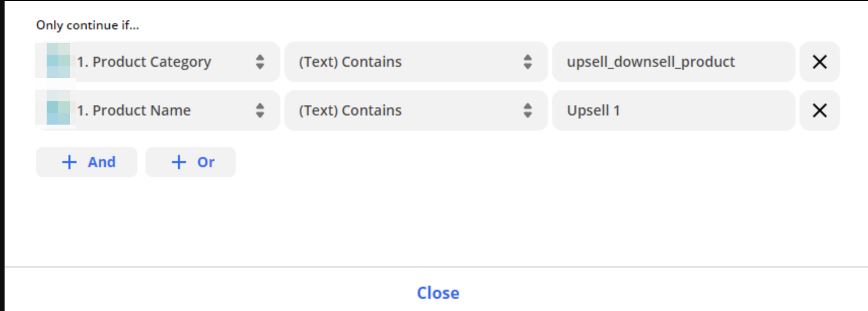Screen dimensions: 868x311
Task: Click the plus icon next to And
Action: click(x=69, y=162)
